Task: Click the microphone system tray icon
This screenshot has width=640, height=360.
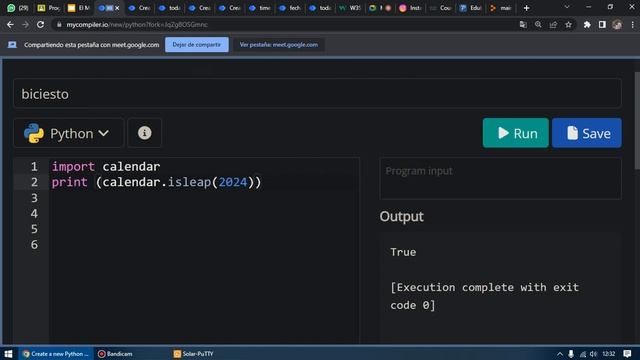Action: pos(571,353)
